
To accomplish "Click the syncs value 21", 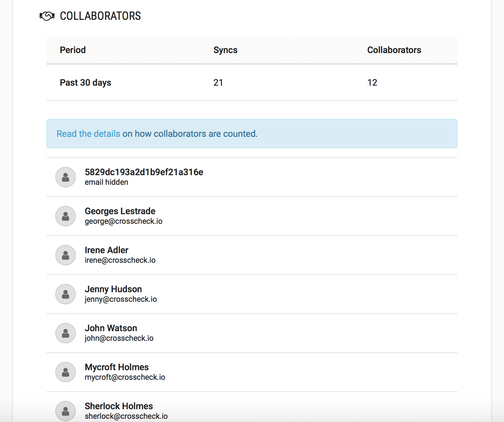I will pyautogui.click(x=218, y=82).
